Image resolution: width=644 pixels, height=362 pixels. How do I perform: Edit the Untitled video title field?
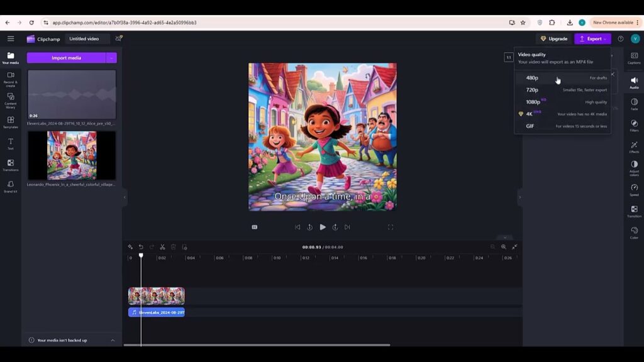pos(87,38)
